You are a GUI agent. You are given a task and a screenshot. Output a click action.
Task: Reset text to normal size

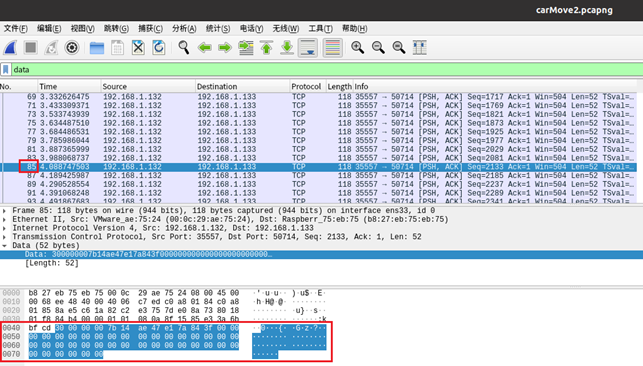point(399,48)
